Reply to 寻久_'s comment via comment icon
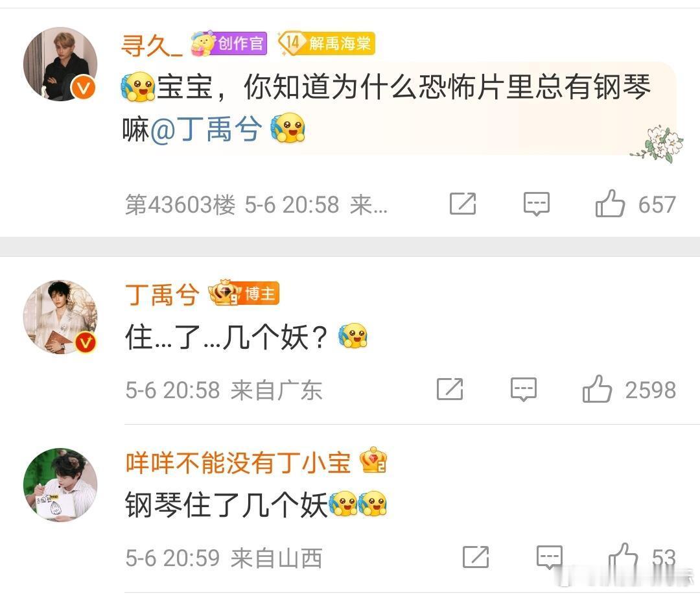The height and width of the screenshot is (594, 700). [x=536, y=204]
